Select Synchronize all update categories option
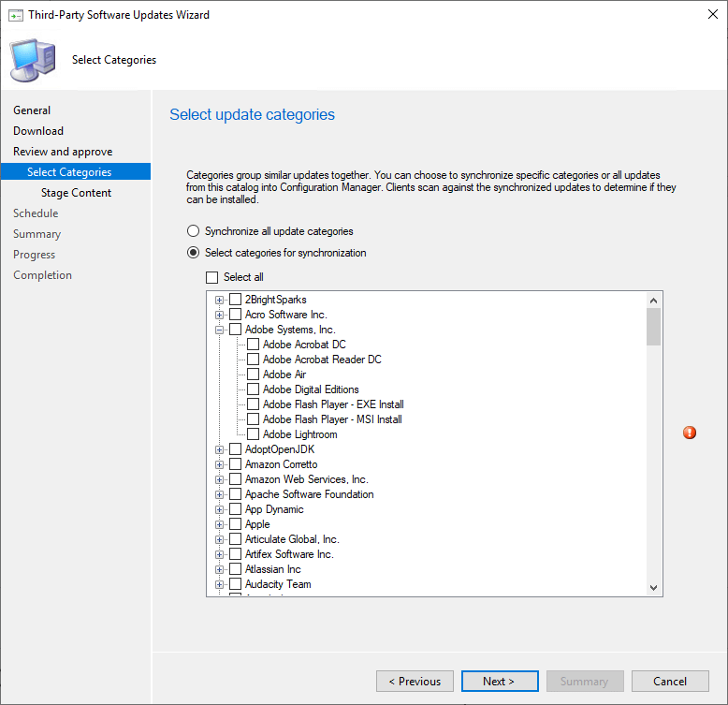 (193, 231)
